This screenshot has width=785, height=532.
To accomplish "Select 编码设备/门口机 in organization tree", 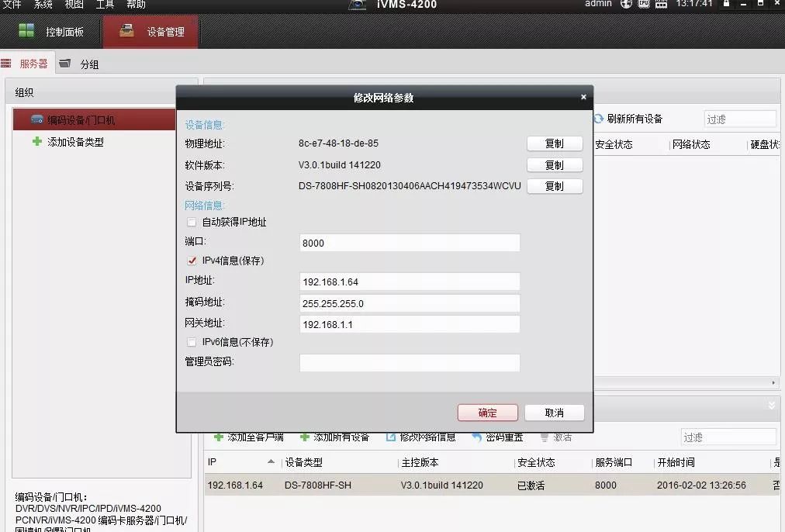I will coord(94,119).
